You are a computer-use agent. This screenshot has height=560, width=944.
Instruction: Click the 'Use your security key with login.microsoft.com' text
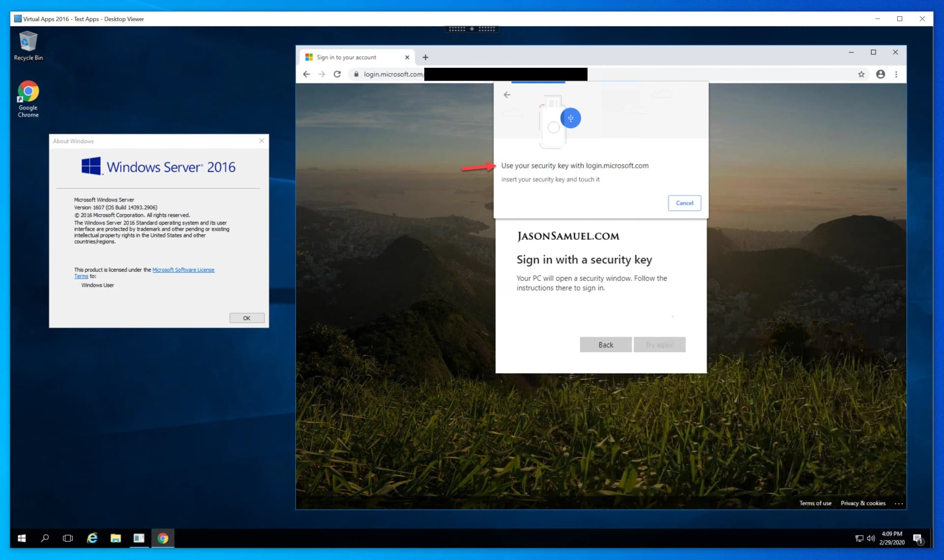(x=575, y=166)
